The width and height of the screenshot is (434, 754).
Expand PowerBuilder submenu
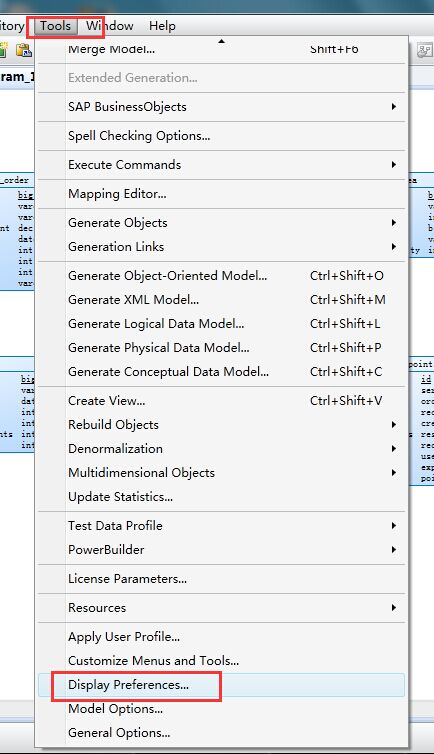[221, 550]
